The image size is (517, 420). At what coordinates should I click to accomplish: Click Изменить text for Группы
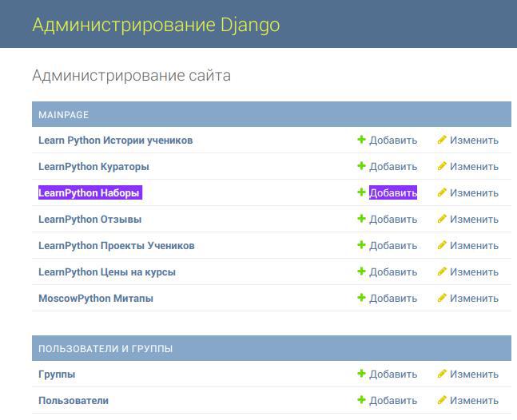474,374
